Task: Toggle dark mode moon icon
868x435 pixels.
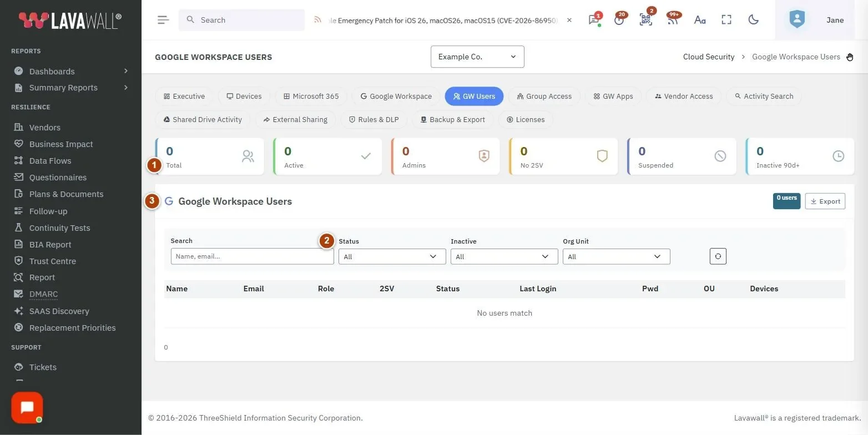Action: click(x=753, y=20)
